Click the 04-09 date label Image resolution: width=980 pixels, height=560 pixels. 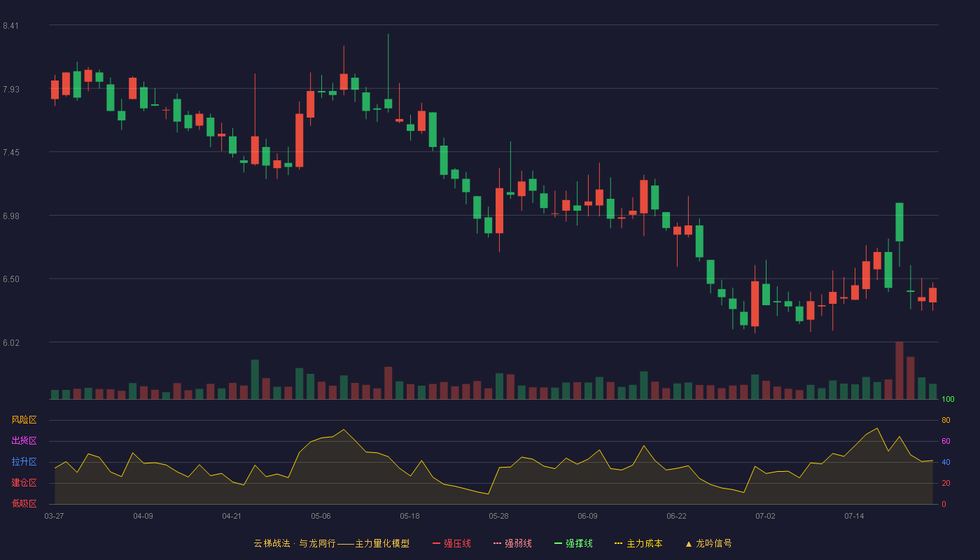pyautogui.click(x=143, y=516)
